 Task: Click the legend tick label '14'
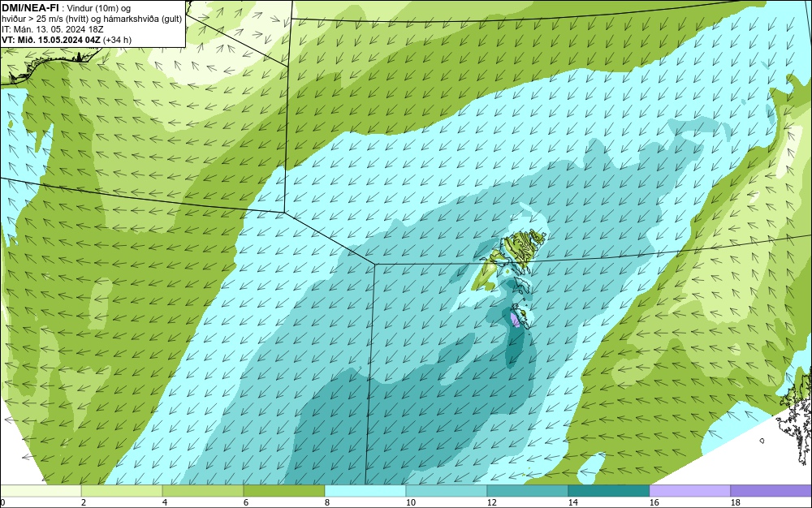coord(572,502)
